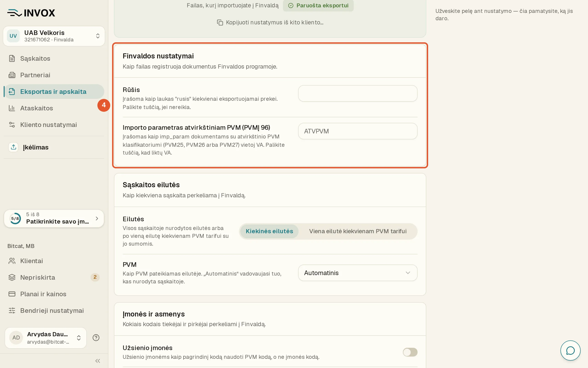The height and width of the screenshot is (368, 588).
Task: Open Bendrieji nustatymai page
Action: (x=54, y=310)
